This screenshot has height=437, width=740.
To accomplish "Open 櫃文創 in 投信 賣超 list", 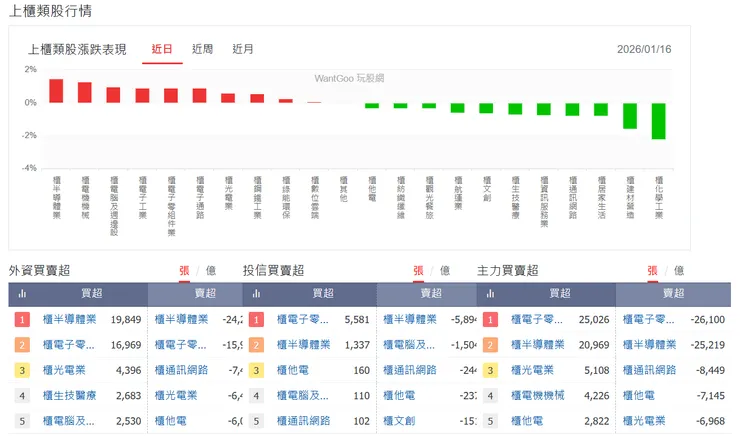I will click(399, 421).
